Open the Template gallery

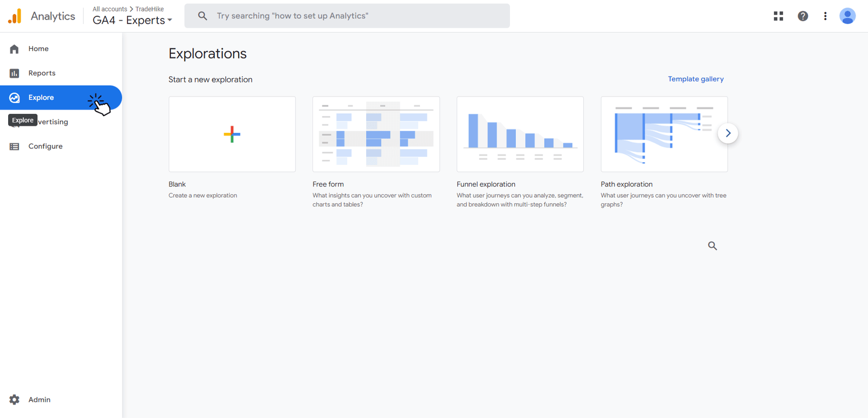(x=695, y=79)
